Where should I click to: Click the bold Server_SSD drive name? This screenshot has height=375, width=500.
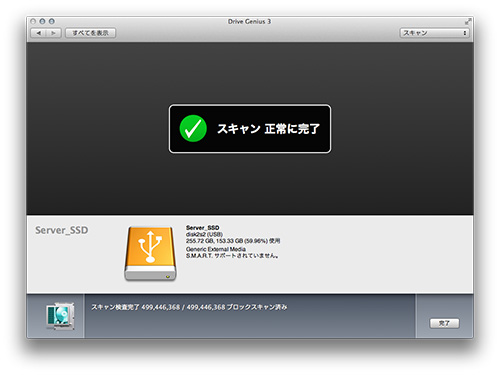pyautogui.click(x=202, y=228)
